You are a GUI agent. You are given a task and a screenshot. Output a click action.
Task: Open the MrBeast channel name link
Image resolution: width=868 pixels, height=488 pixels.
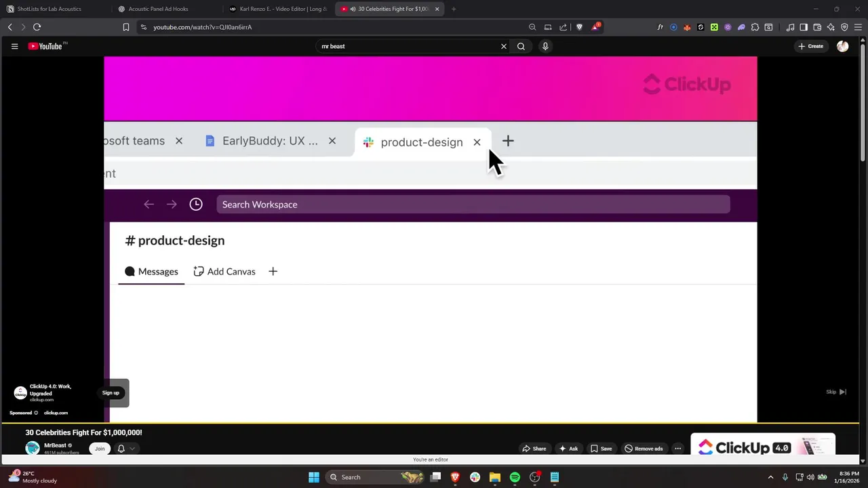pyautogui.click(x=55, y=445)
